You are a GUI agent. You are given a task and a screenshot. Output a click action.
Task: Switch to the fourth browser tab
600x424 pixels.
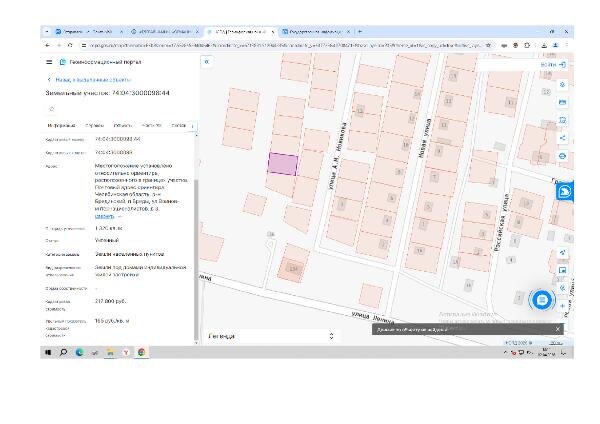pos(316,31)
